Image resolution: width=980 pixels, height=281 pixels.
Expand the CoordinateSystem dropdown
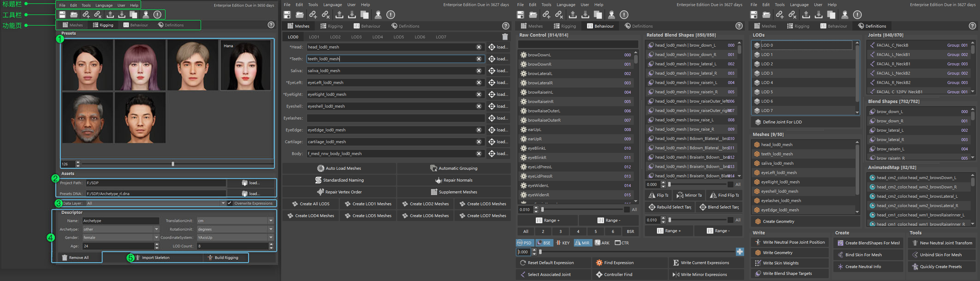tap(271, 238)
